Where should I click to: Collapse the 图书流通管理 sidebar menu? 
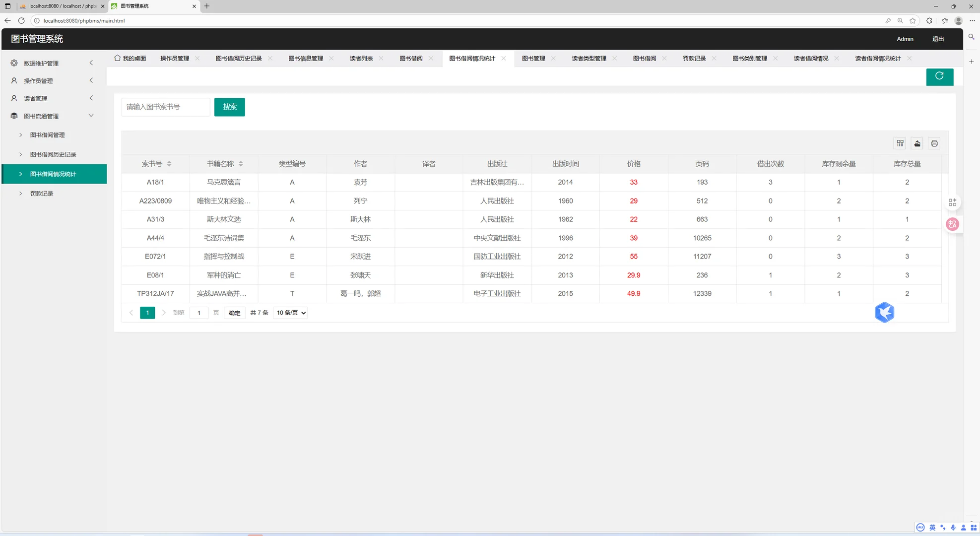91,115
